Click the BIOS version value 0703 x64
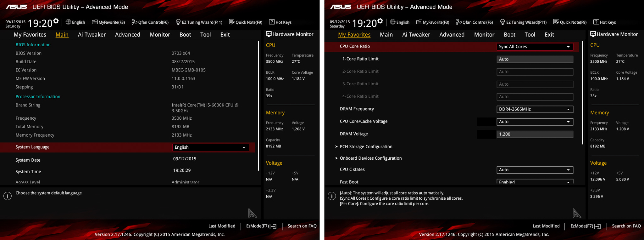The width and height of the screenshot is (644, 240). click(x=181, y=53)
